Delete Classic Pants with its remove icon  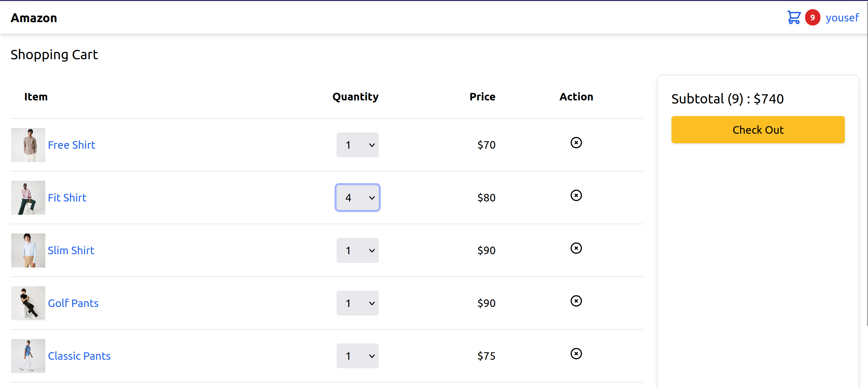click(576, 354)
